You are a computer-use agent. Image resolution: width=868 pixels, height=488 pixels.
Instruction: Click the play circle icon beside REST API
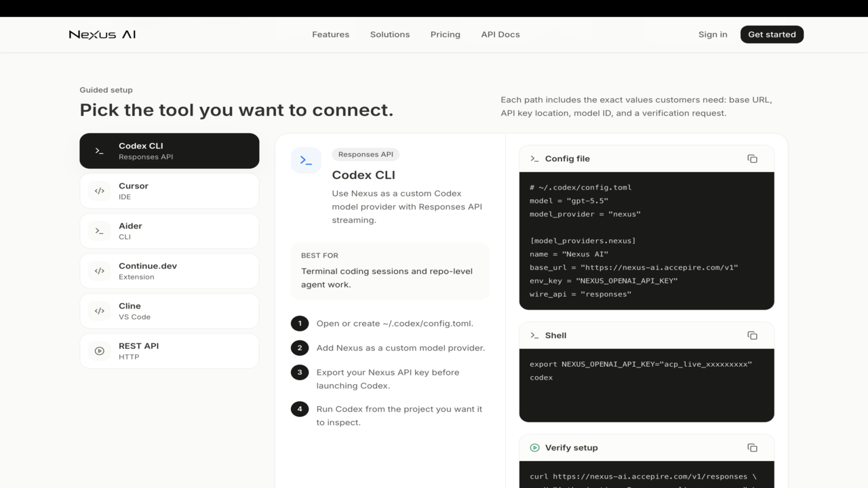pos(100,351)
